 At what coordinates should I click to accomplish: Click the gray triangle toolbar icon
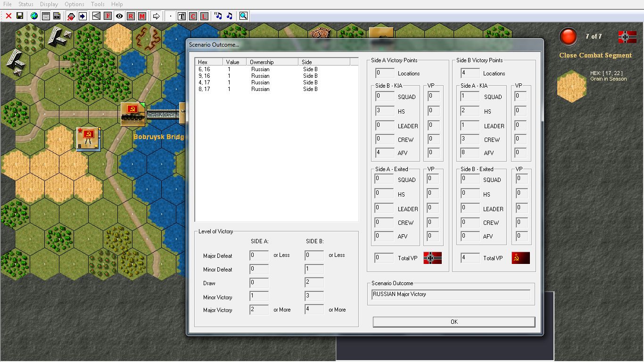[96, 16]
